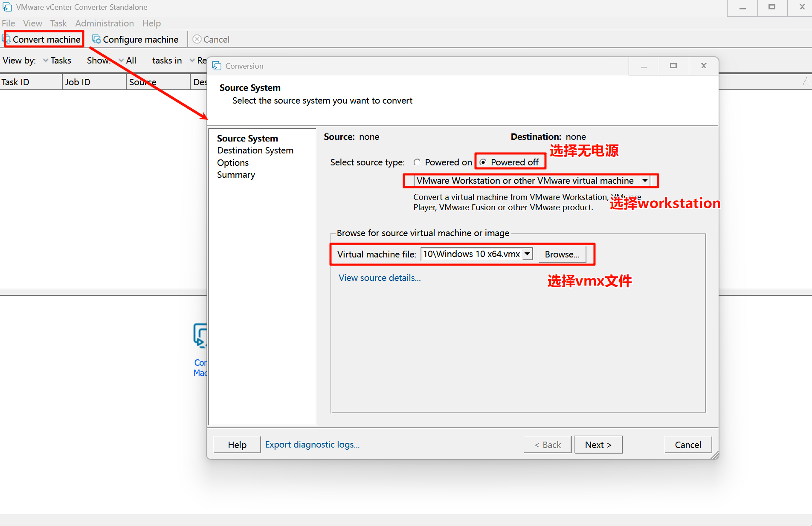
Task: Minimize the Conversion dialog
Action: pyautogui.click(x=644, y=66)
